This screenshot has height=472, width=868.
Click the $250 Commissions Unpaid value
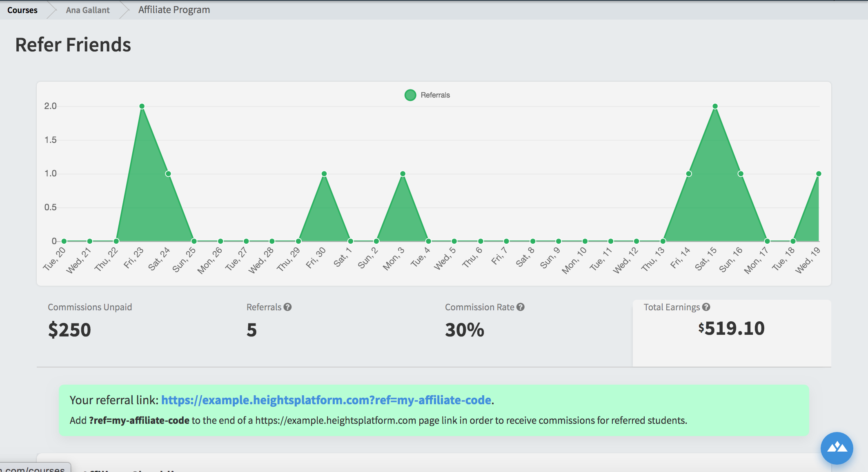click(x=69, y=330)
